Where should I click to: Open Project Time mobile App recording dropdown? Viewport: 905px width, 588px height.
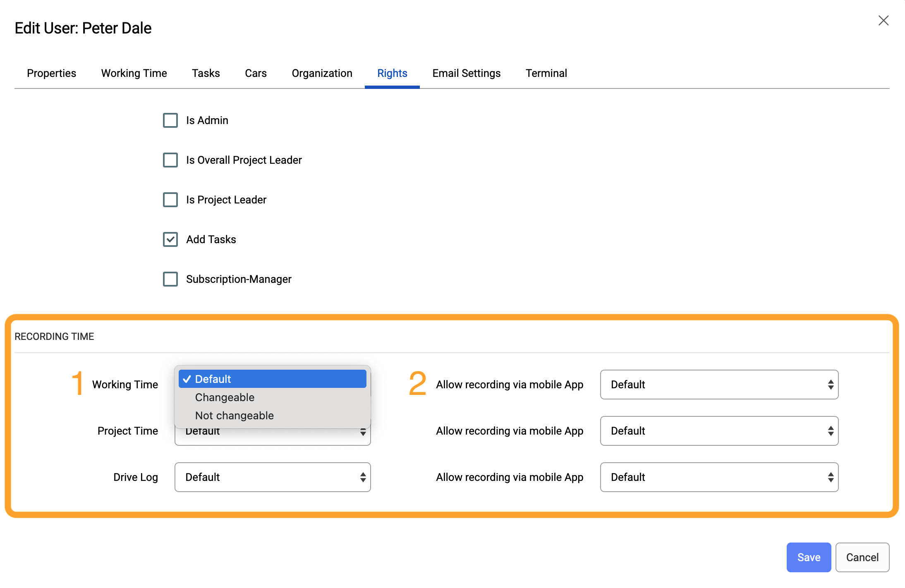719,431
